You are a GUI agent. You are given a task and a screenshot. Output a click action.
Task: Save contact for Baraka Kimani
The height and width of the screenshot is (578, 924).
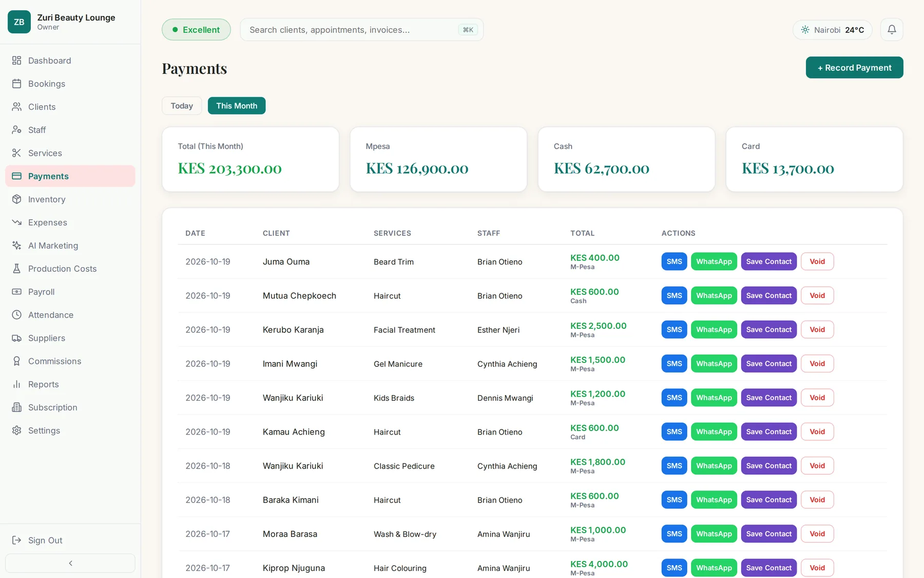point(768,500)
